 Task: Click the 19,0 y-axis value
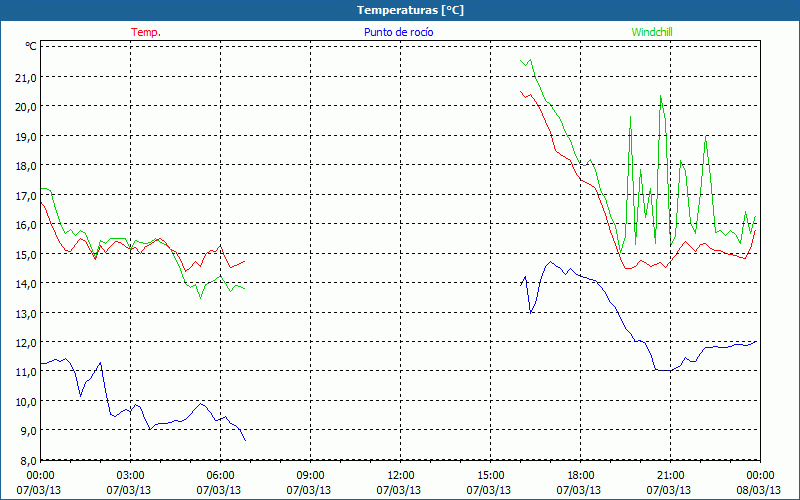point(27,137)
